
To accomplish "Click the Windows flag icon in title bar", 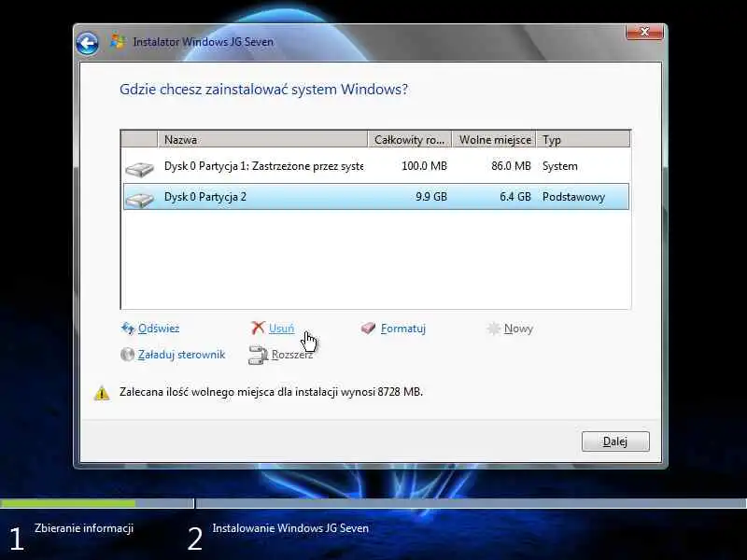I will click(118, 41).
